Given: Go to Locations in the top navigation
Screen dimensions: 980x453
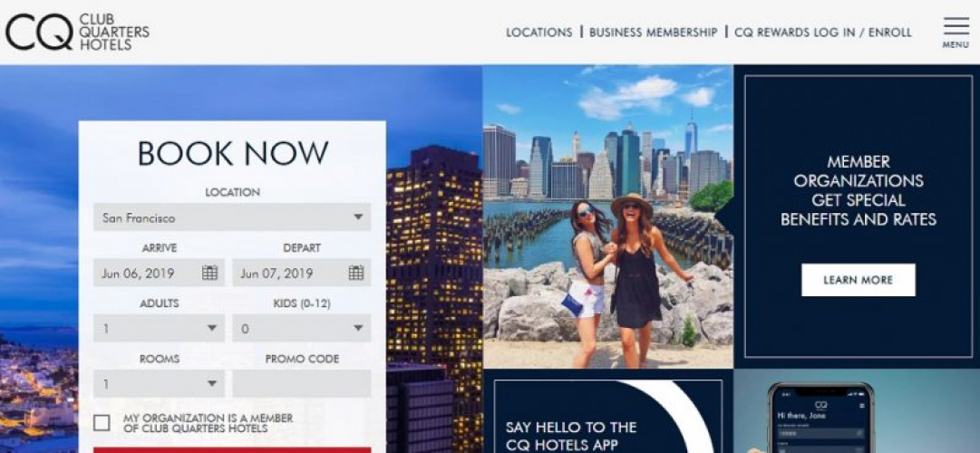Looking at the screenshot, I should (x=539, y=33).
